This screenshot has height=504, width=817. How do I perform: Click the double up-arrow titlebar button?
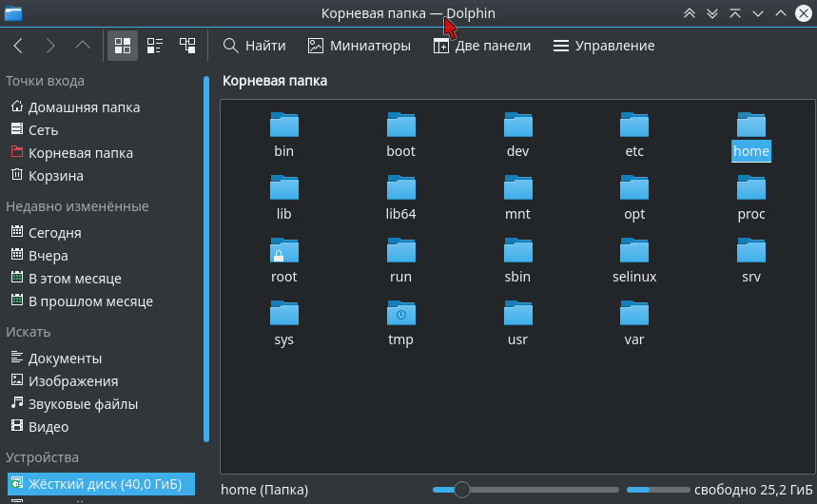[x=690, y=13]
